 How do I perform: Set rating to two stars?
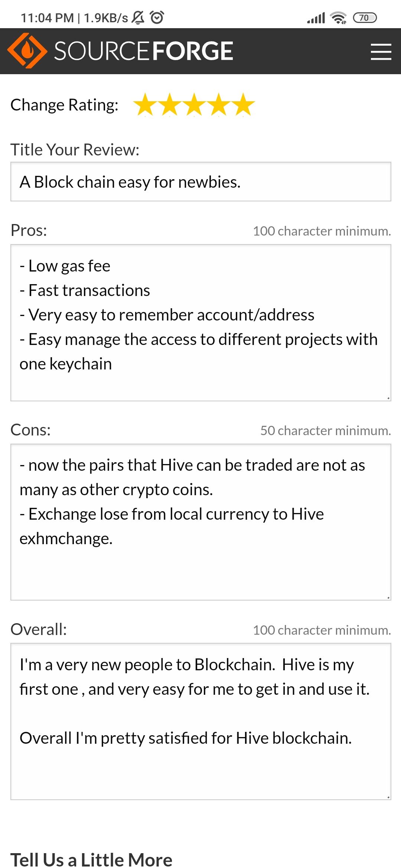170,105
